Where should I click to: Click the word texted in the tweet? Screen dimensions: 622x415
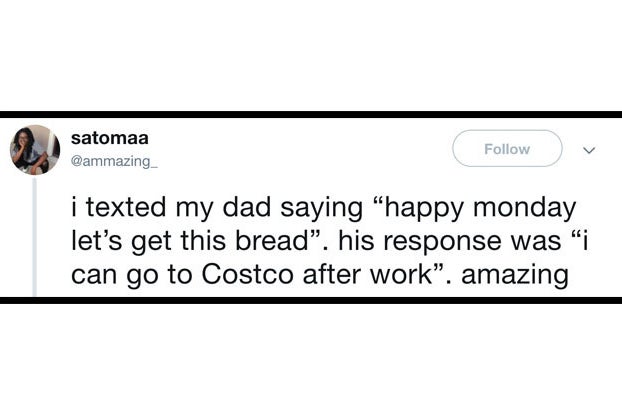(x=126, y=207)
